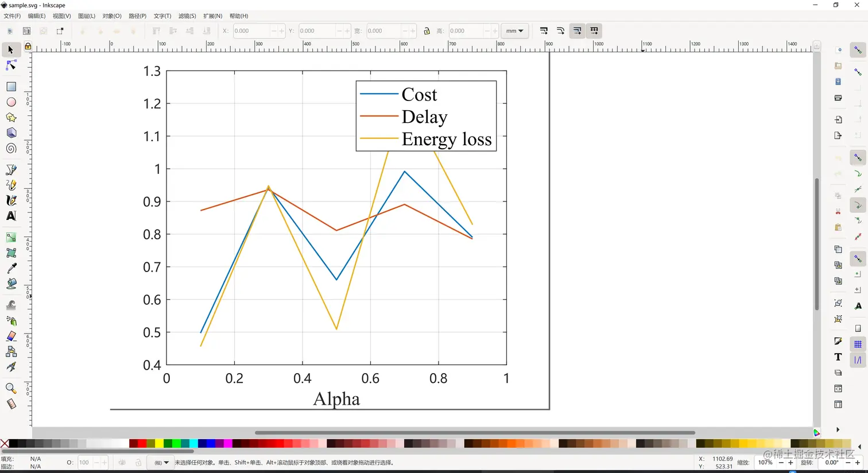Select the Calligraphy tool

pyautogui.click(x=11, y=200)
